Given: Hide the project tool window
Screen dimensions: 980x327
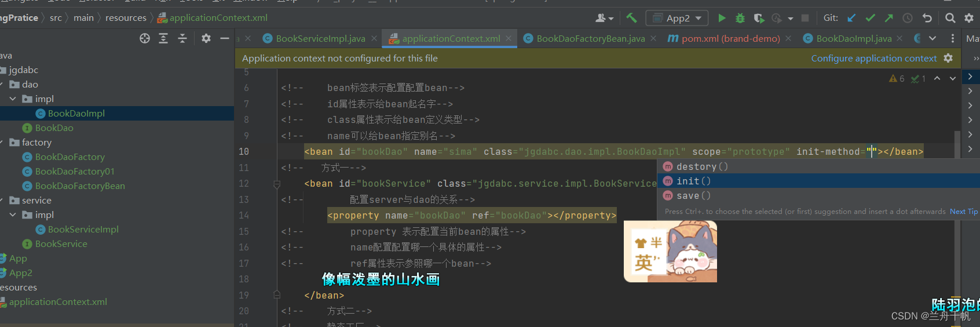Looking at the screenshot, I should coord(225,38).
